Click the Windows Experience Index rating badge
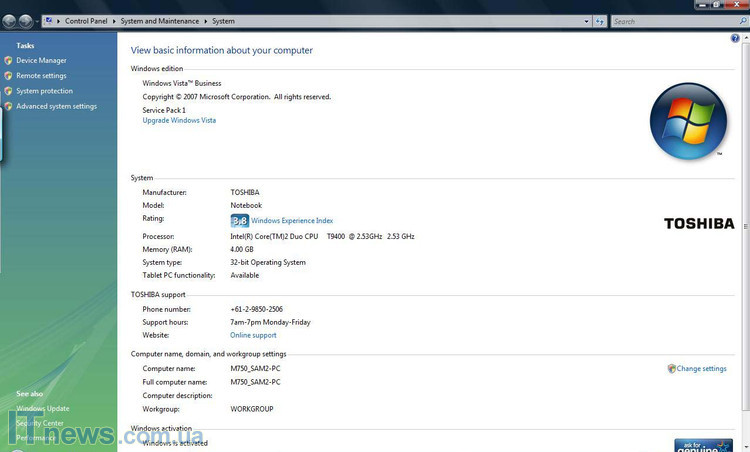The height and width of the screenshot is (452, 750). [239, 220]
